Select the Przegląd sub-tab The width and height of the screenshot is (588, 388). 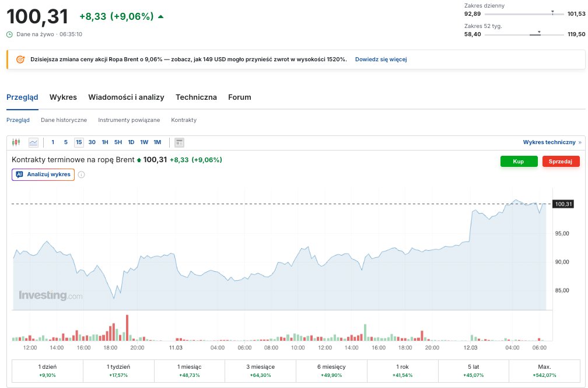(x=18, y=120)
